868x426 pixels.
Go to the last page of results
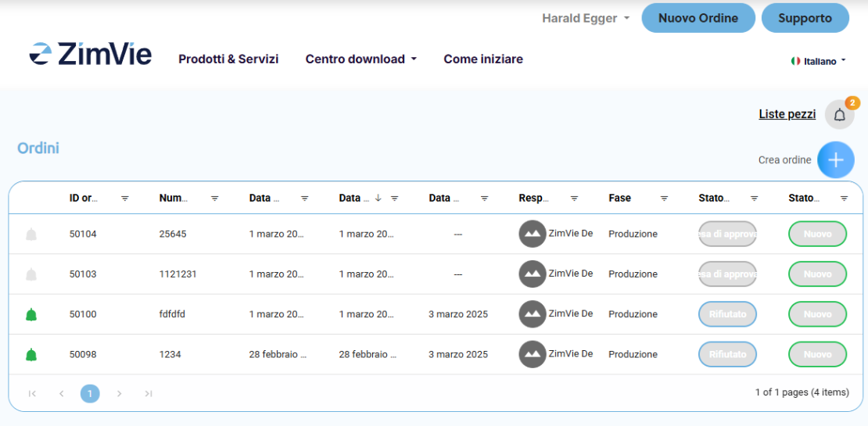tap(149, 393)
